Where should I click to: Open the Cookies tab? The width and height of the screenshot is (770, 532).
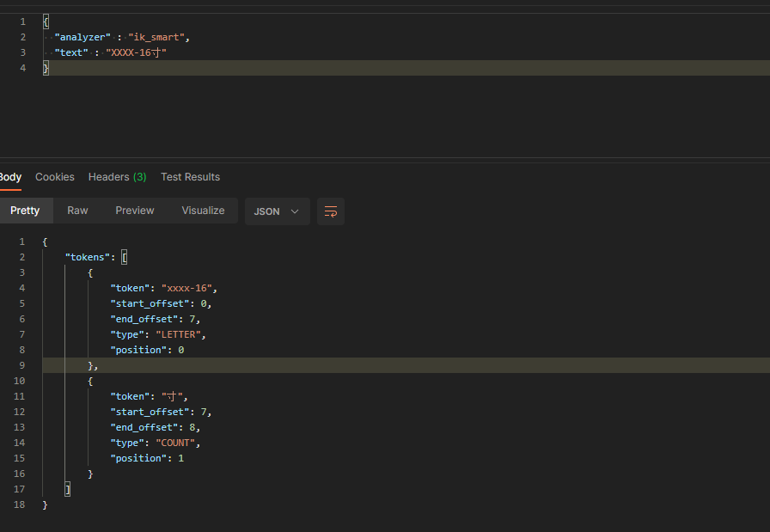click(x=54, y=177)
